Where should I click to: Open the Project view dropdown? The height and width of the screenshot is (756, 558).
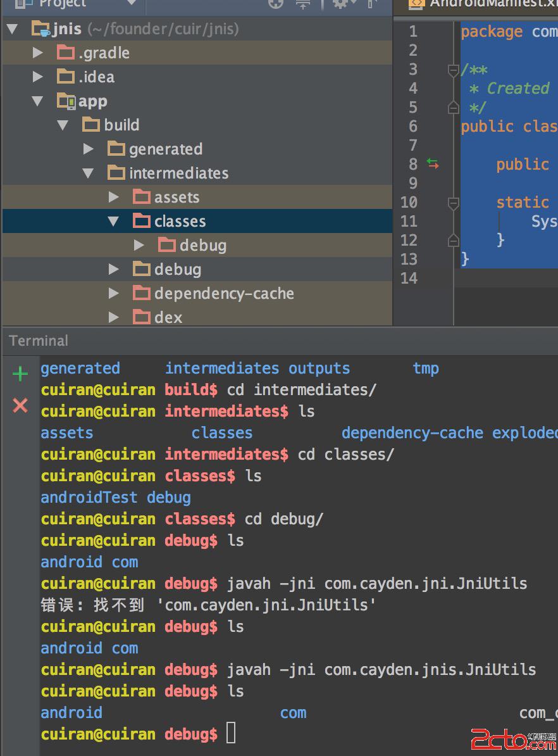point(131,4)
